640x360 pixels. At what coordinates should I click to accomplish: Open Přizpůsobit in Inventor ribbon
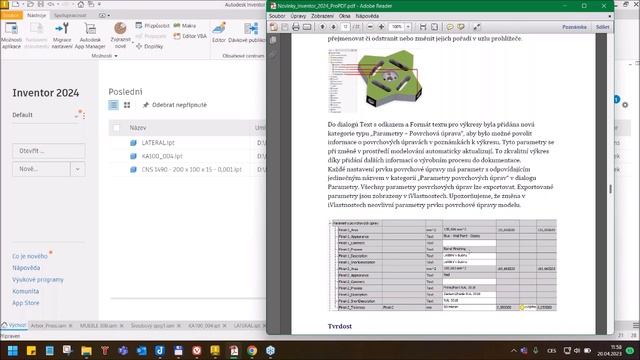[152, 26]
